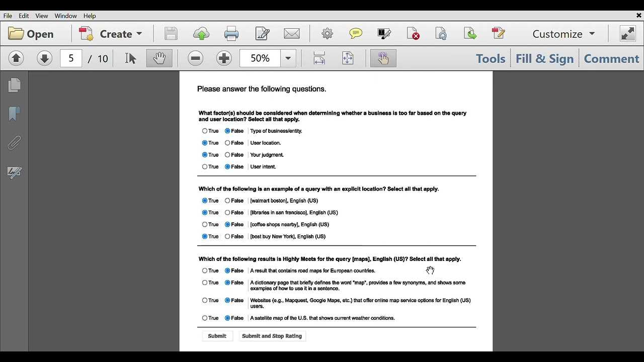This screenshot has width=644, height=362.
Task: Open the Fill & Sign pane
Action: coord(544,58)
